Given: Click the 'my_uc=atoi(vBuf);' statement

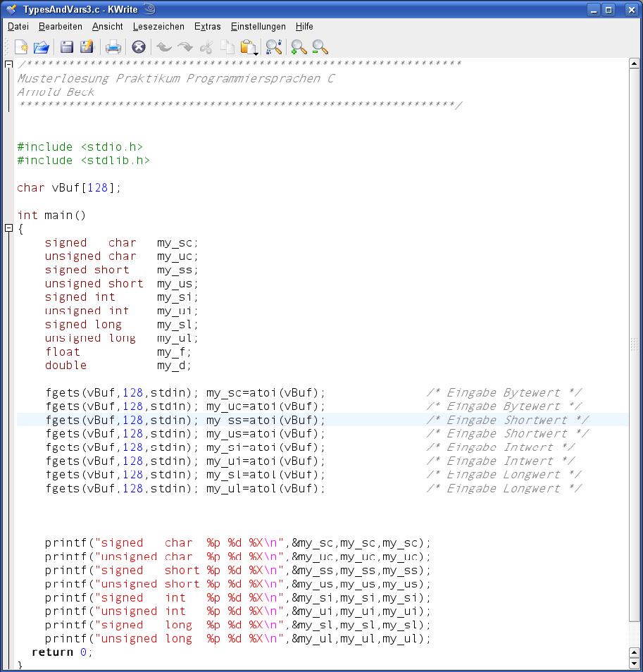Looking at the screenshot, I should pyautogui.click(x=266, y=406).
